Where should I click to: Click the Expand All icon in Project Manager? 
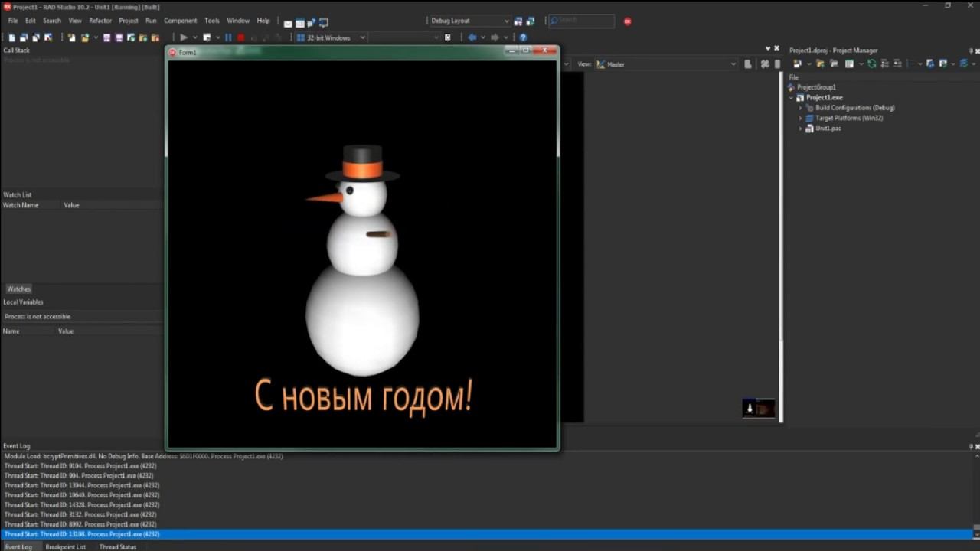(884, 64)
